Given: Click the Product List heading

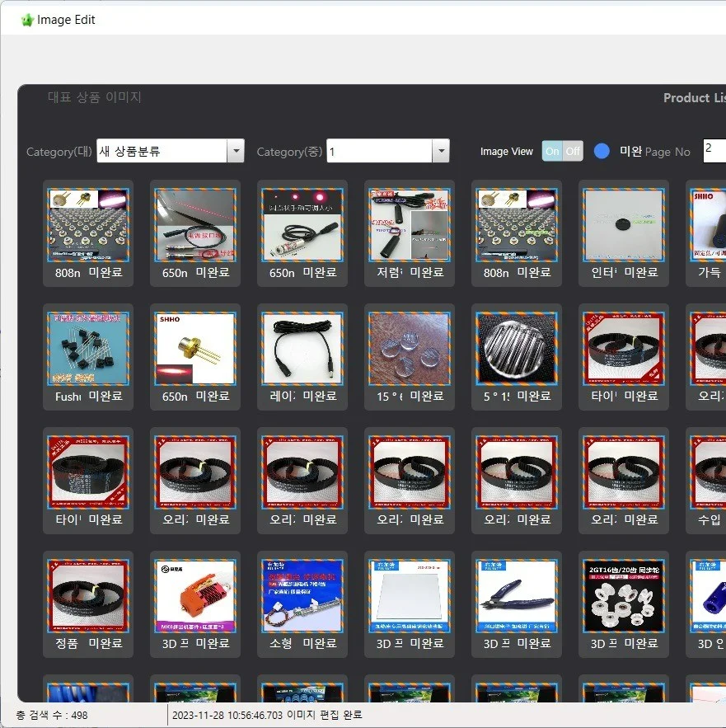Looking at the screenshot, I should 695,98.
